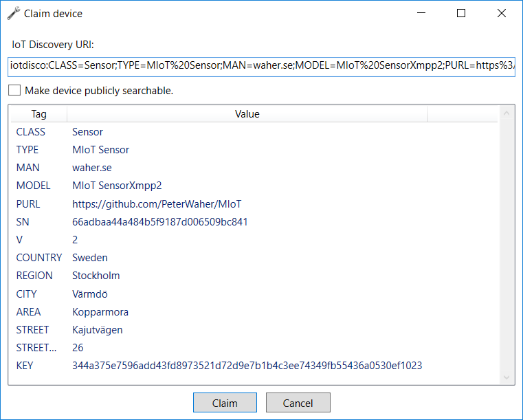Maximize the Claim device window
The height and width of the screenshot is (420, 523).
coord(461,13)
